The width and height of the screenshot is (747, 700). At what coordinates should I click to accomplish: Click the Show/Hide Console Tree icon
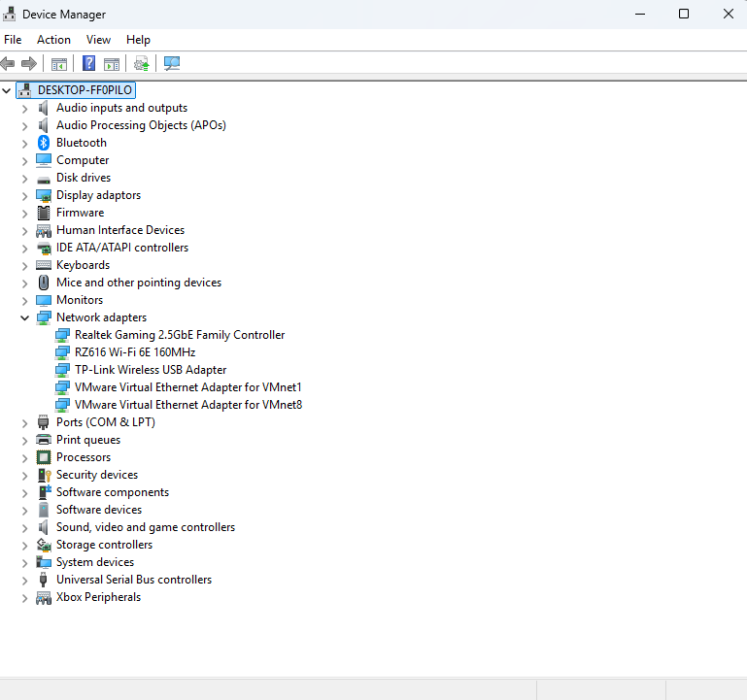pos(59,64)
